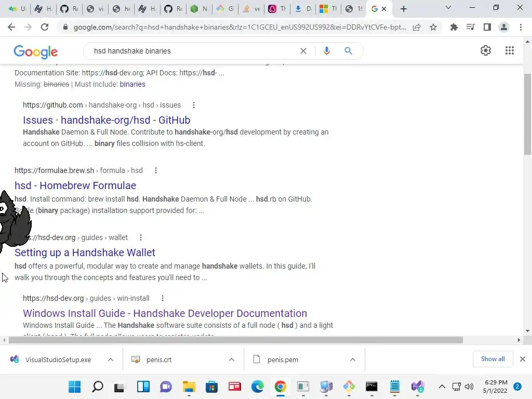Open penis.crt downloaded file
The width and height of the screenshot is (532, 399).
click(159, 360)
